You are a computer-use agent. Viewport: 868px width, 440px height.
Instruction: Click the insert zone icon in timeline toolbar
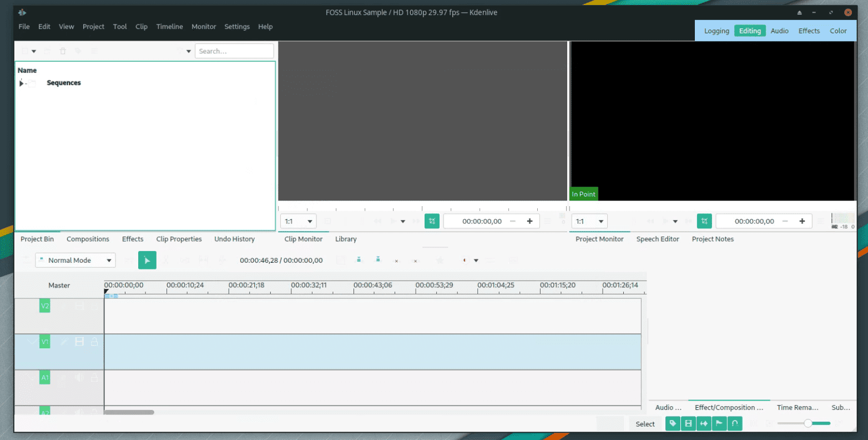[x=359, y=259]
